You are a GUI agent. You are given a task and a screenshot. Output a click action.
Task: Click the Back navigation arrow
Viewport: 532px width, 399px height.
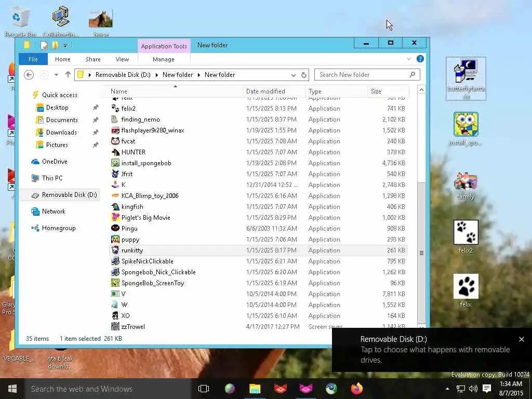coord(29,75)
